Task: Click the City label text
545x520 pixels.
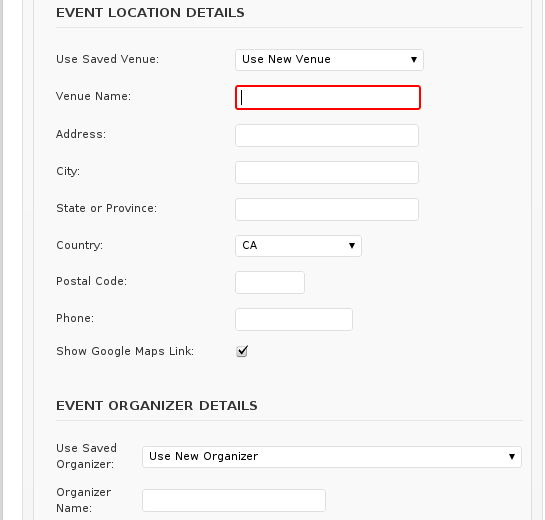Action: click(68, 171)
